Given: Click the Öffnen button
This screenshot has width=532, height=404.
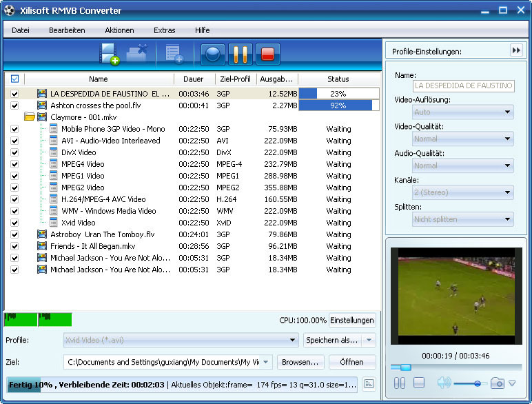Looking at the screenshot, I should (x=352, y=362).
